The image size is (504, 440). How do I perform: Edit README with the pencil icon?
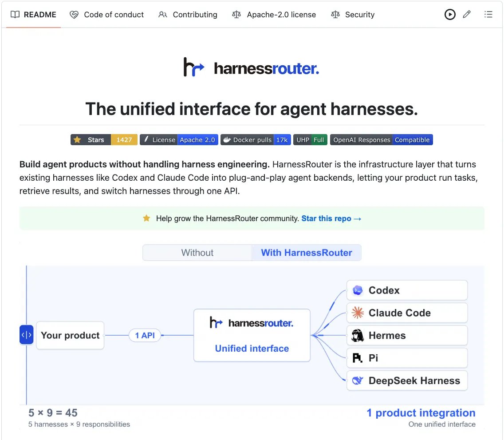click(467, 15)
